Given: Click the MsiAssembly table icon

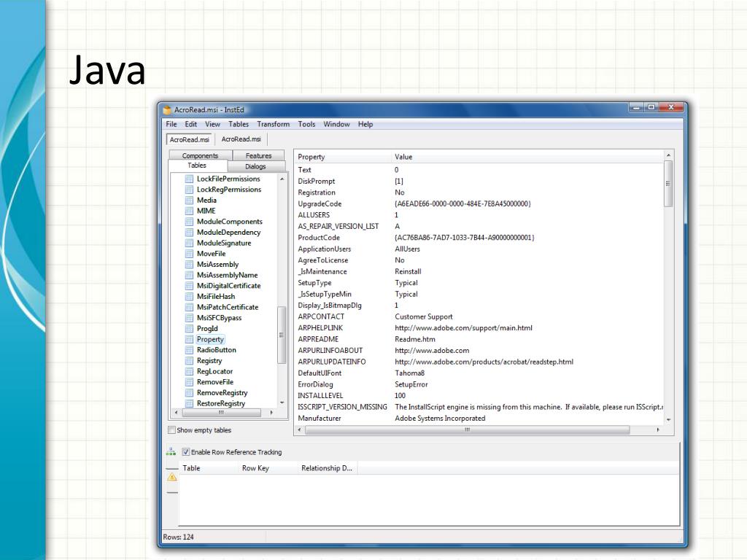Looking at the screenshot, I should click(x=189, y=264).
